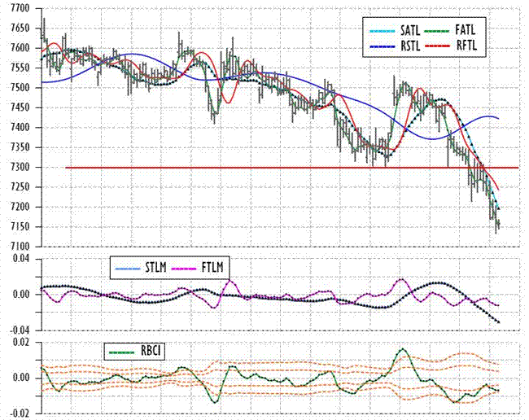Image resolution: width=529 pixels, height=420 pixels.
Task: Click the 7450 price axis label
Action: coord(20,107)
